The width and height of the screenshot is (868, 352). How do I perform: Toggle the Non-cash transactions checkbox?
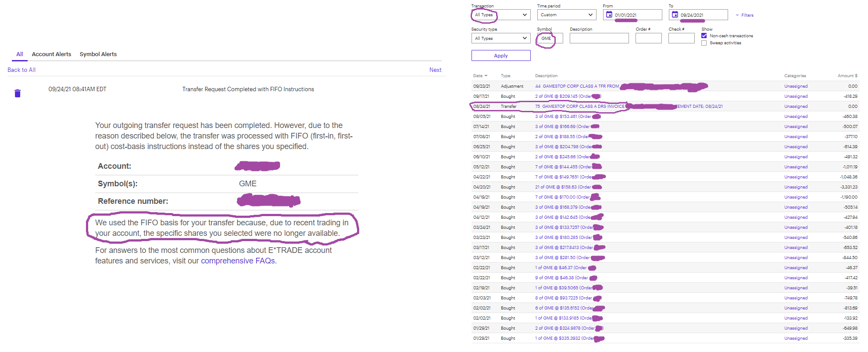[704, 36]
